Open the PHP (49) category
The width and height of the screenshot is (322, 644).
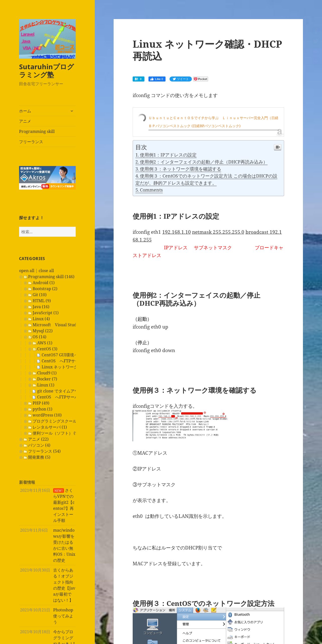click(x=41, y=403)
